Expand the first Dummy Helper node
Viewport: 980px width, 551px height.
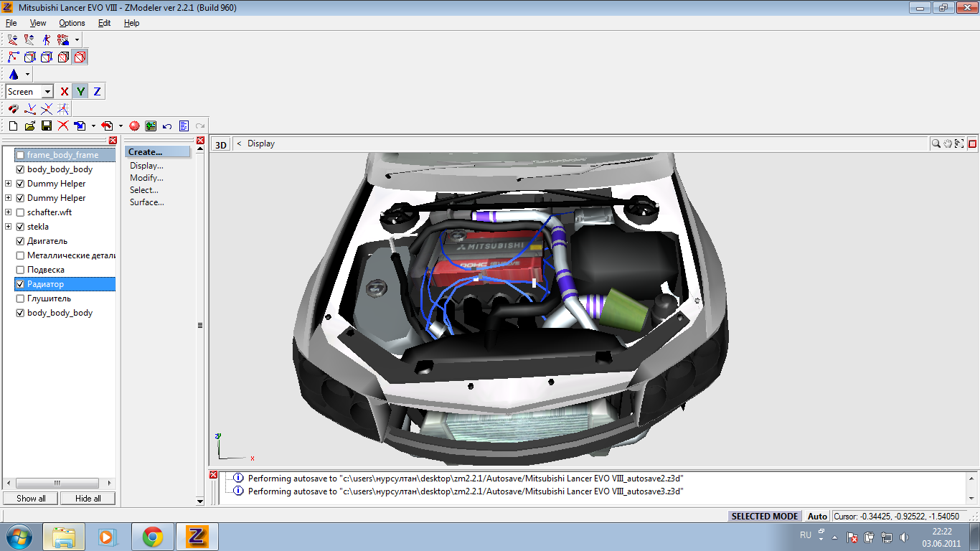[x=9, y=184]
